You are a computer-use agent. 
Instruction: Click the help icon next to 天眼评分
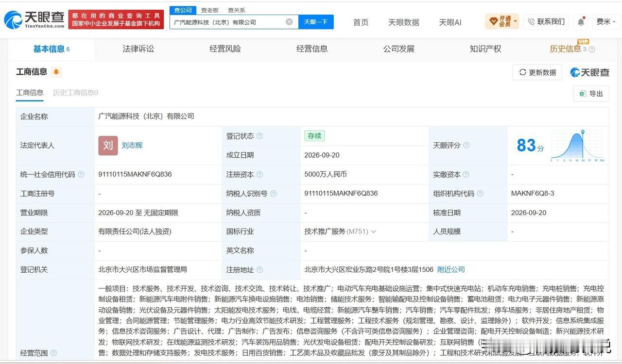click(x=466, y=145)
